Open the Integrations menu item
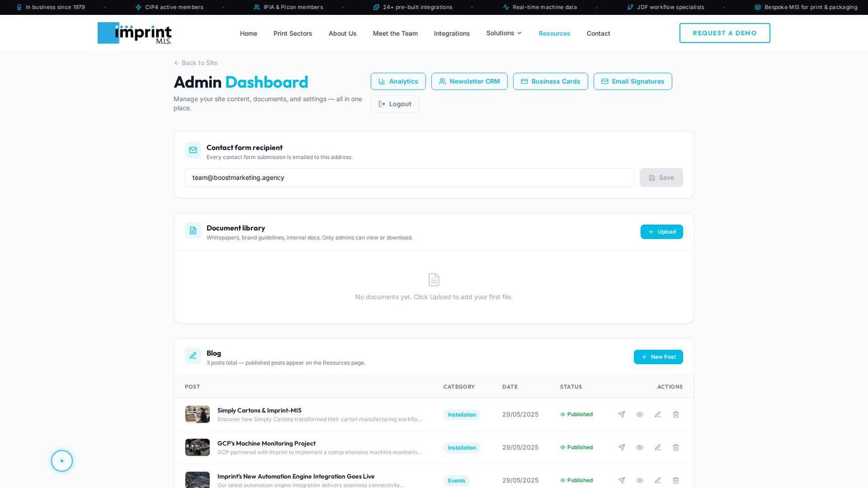The height and width of the screenshot is (488, 868). [452, 34]
